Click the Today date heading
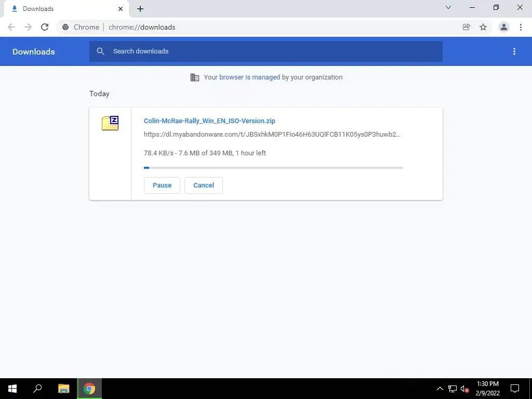 (x=99, y=94)
